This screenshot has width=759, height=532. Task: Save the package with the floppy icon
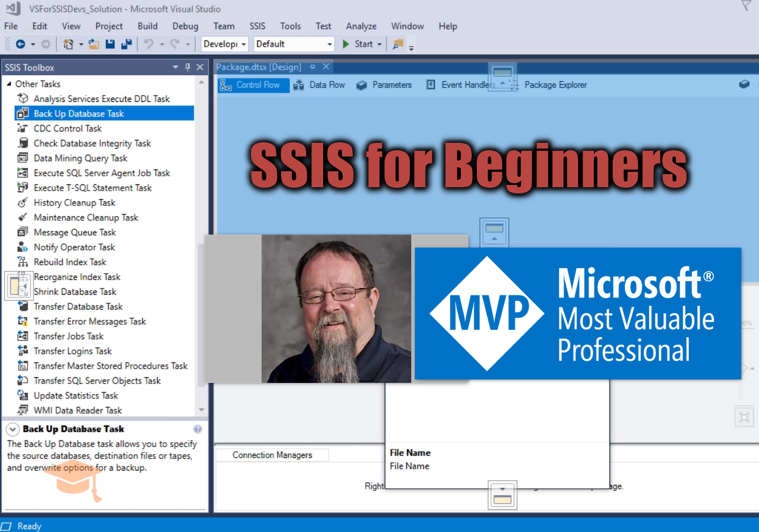(110, 44)
